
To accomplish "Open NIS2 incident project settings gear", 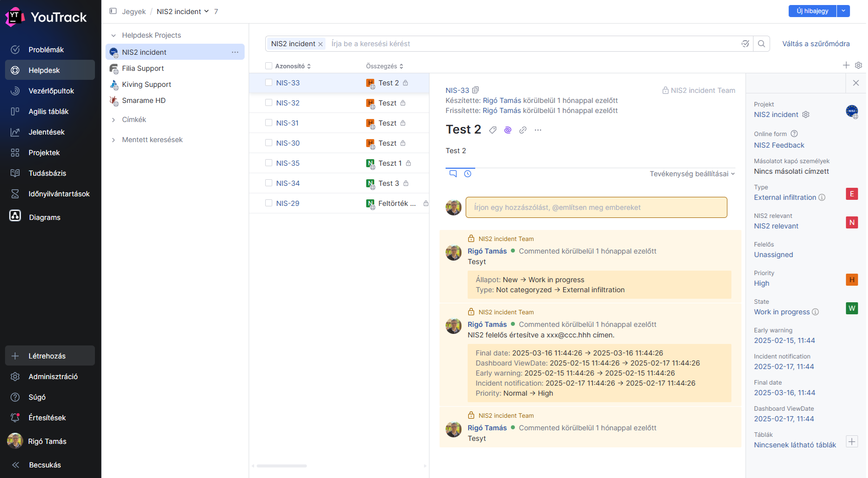I will pos(806,114).
